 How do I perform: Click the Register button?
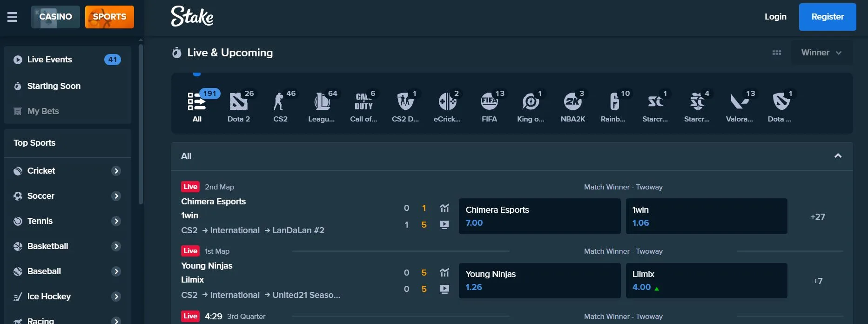point(827,17)
